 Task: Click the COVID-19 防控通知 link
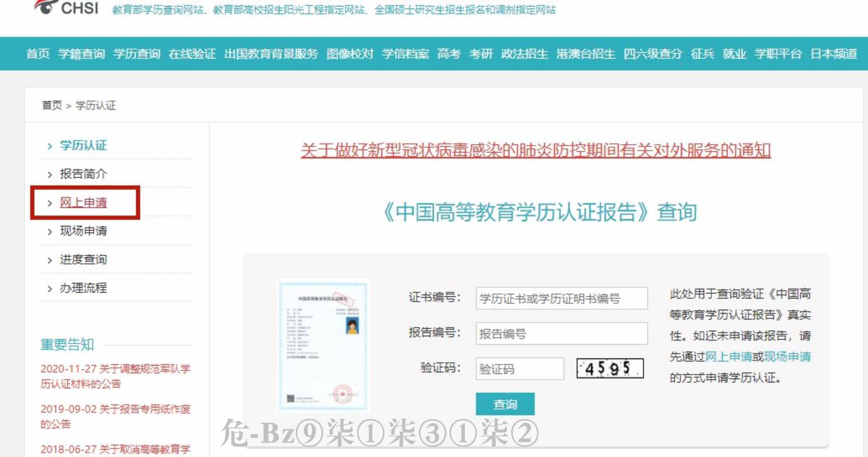[506, 148]
